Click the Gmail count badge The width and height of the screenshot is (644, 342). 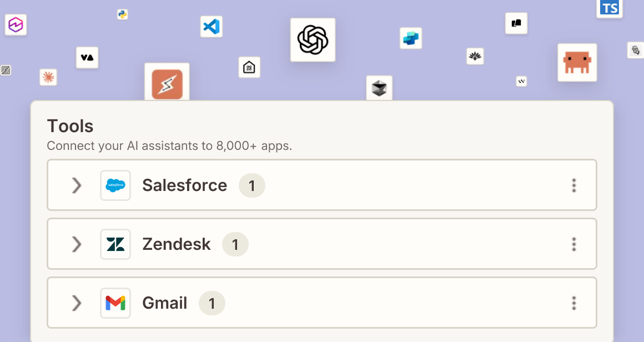pyautogui.click(x=212, y=303)
